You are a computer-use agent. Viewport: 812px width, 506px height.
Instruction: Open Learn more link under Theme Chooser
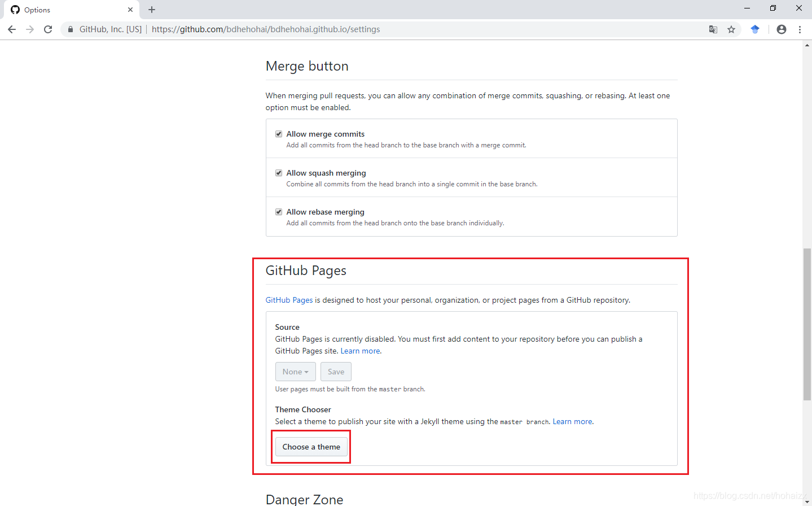573,421
